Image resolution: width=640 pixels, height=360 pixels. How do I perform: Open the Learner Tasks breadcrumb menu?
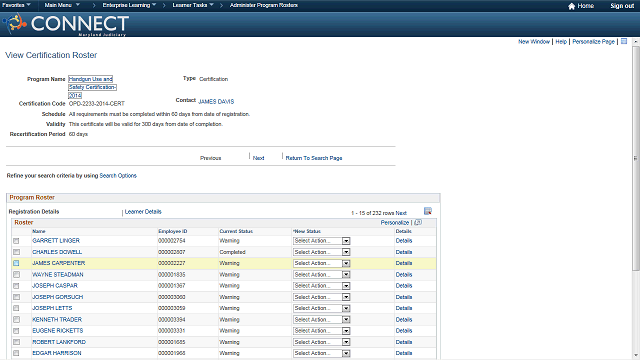(x=193, y=5)
